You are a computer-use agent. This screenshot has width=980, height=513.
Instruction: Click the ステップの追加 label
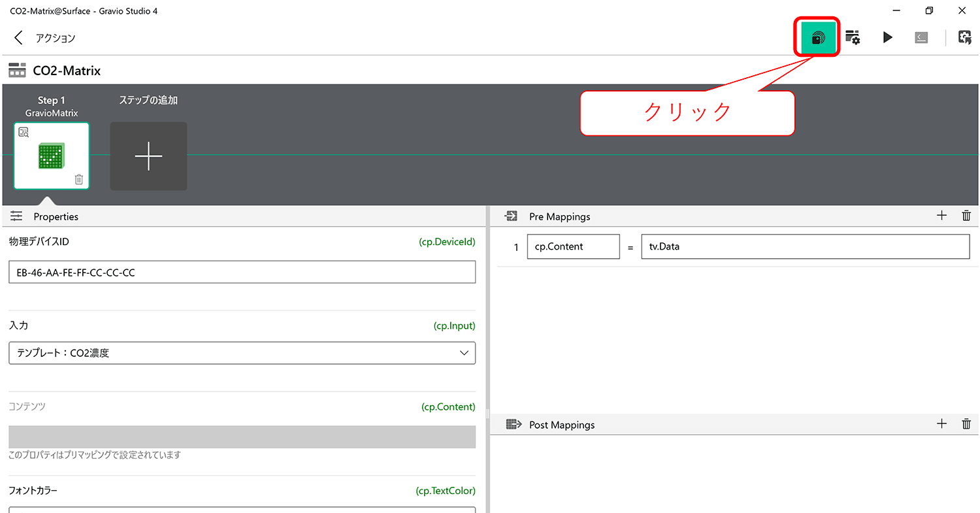tap(148, 100)
